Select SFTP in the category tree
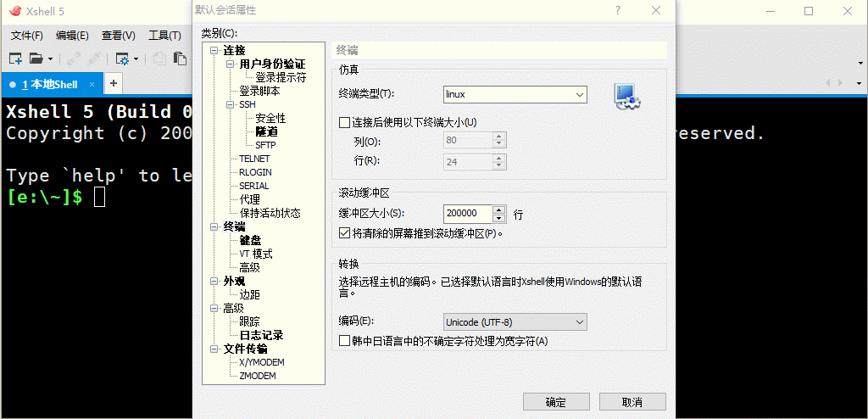Screen dimensions: 868x419 (265, 145)
